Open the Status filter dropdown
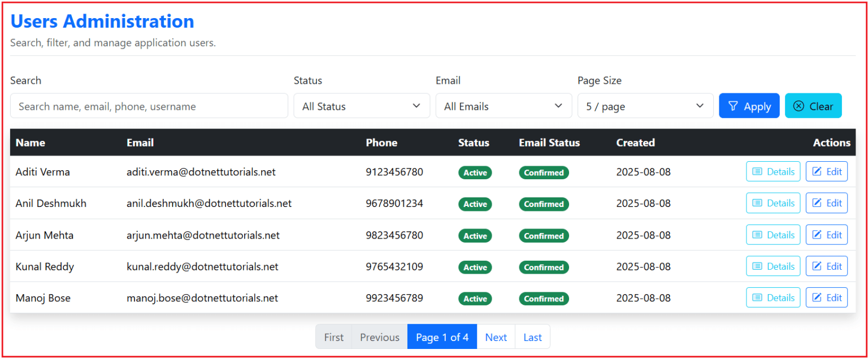The height and width of the screenshot is (358, 868). pos(361,106)
